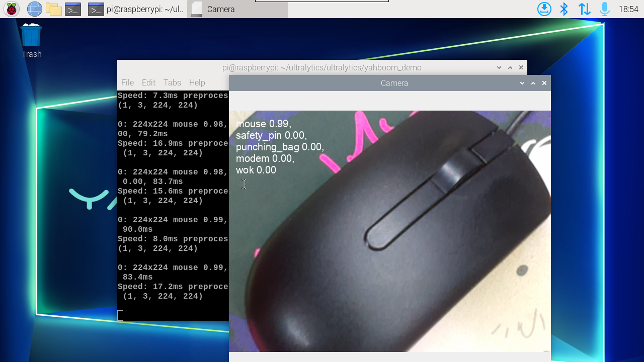The height and width of the screenshot is (362, 644).
Task: Maximize the terminal window
Action: click(510, 67)
